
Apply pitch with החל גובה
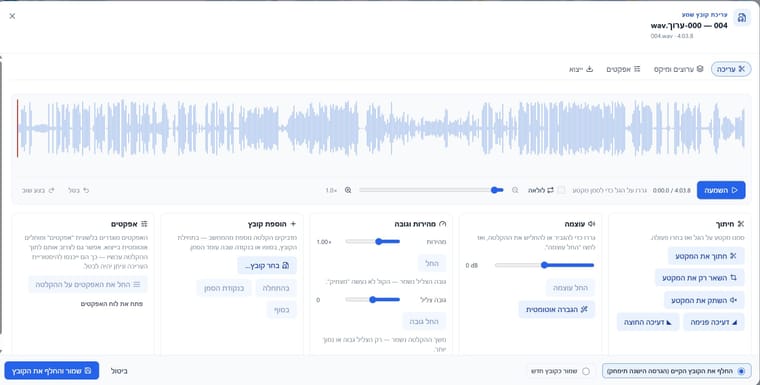pyautogui.click(x=424, y=321)
